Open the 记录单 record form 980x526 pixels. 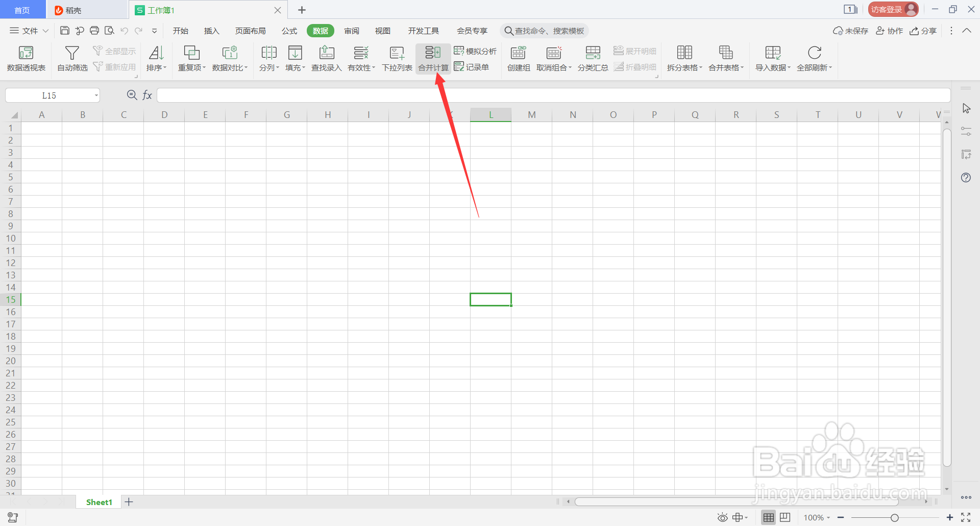click(x=471, y=67)
